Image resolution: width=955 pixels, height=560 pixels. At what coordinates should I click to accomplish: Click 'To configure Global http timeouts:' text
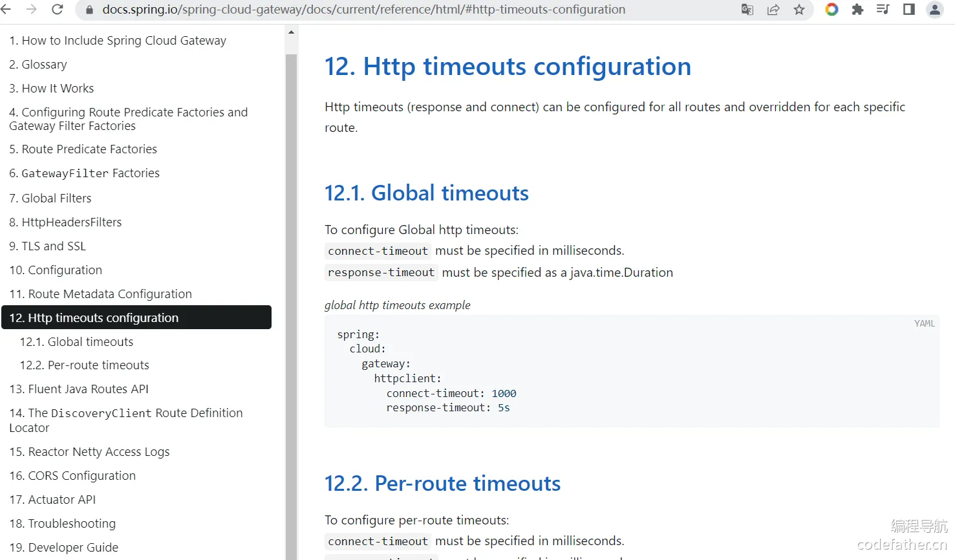(x=422, y=230)
